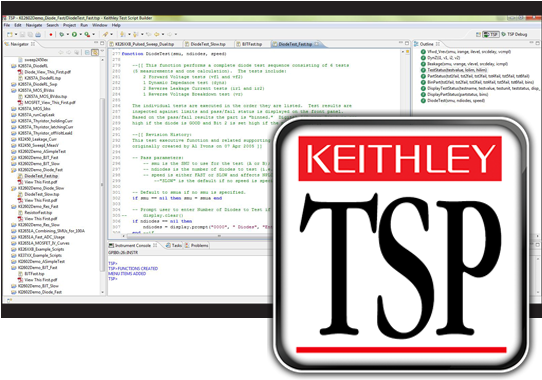Click the green icon beside DynZ in Outline
Image resolution: width=542 pixels, height=380 pixels.
pos(423,58)
